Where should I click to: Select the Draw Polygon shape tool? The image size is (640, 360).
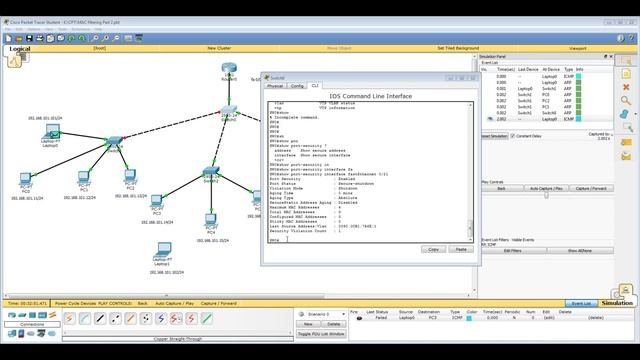[624, 114]
